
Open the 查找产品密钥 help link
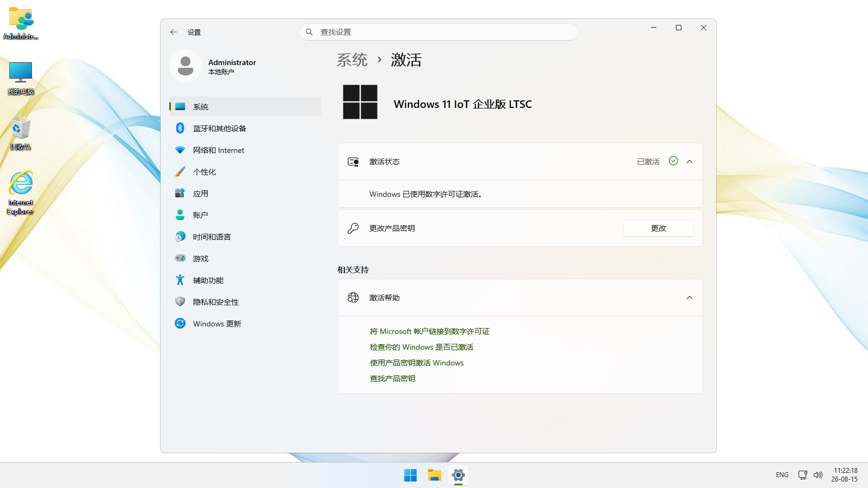pos(393,378)
